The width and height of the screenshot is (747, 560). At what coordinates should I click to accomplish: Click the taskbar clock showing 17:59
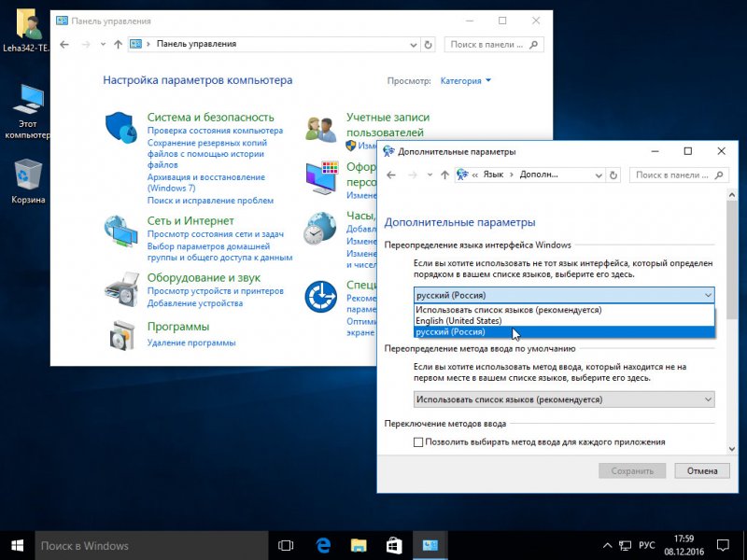pos(684,545)
